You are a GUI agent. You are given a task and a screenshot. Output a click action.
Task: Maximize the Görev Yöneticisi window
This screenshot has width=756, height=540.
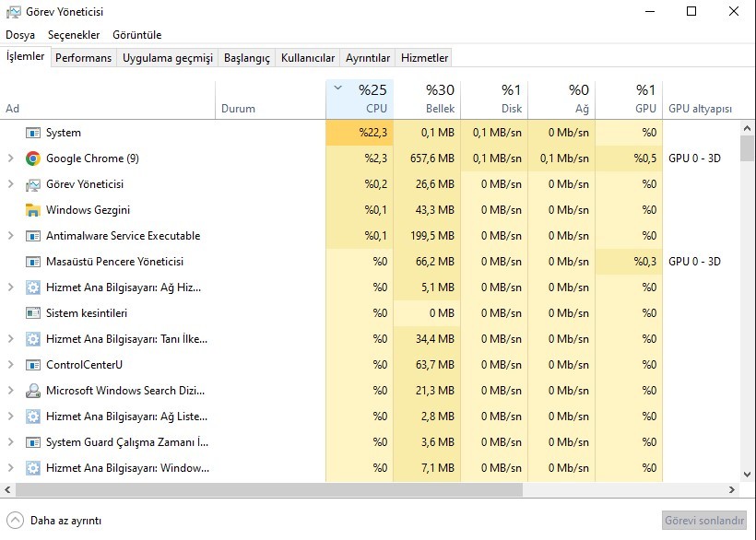click(x=691, y=12)
